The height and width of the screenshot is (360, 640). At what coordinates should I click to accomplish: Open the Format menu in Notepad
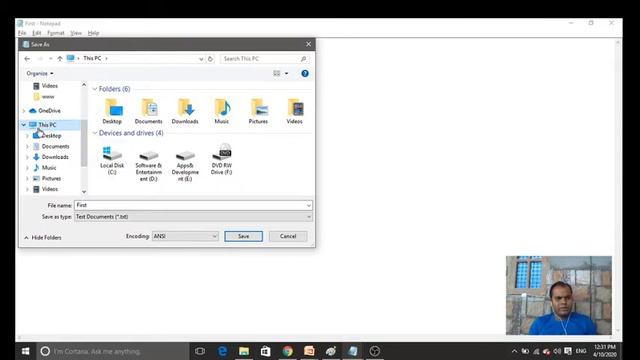point(56,33)
